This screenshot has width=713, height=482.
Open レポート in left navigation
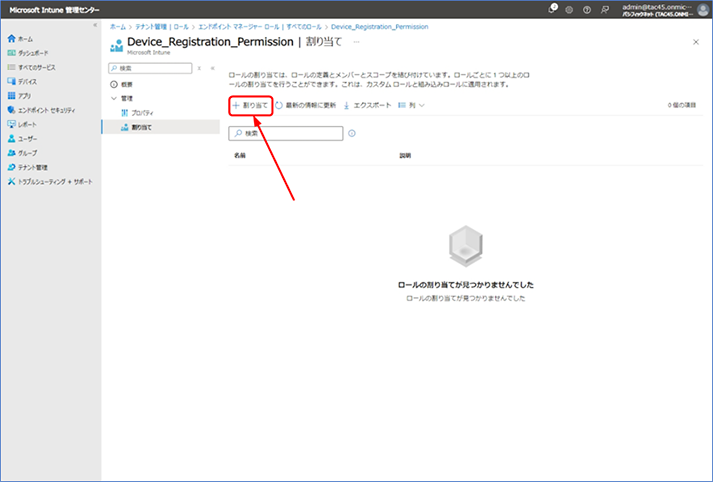22,125
